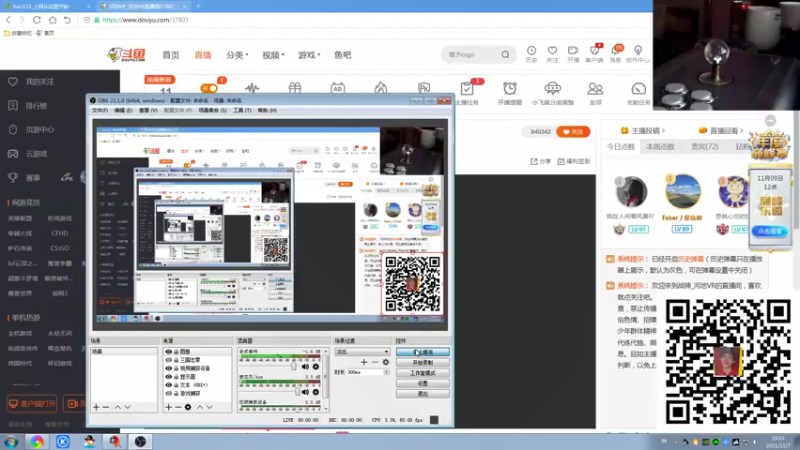The height and width of the screenshot is (450, 800).
Task: Click the Douyu logo in header
Action: (x=127, y=55)
